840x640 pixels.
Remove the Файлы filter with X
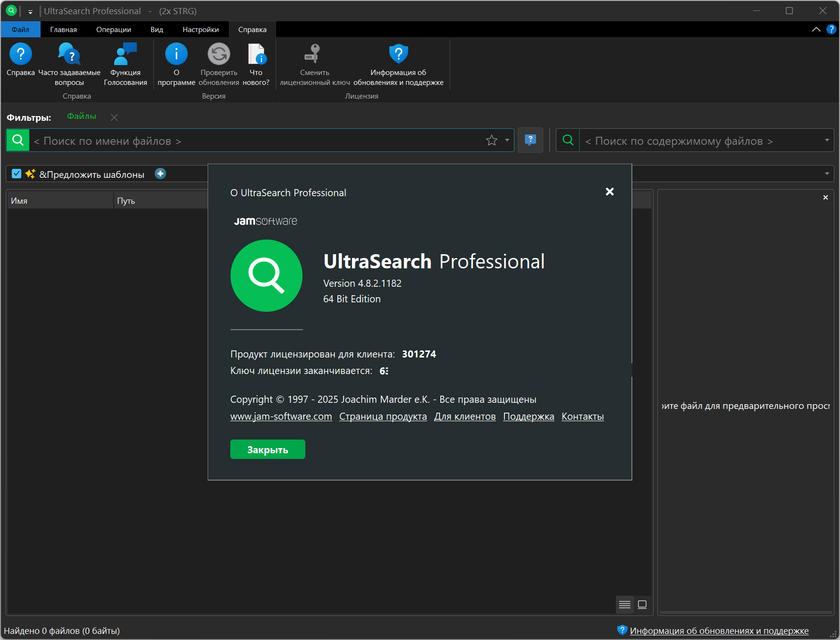(x=114, y=117)
